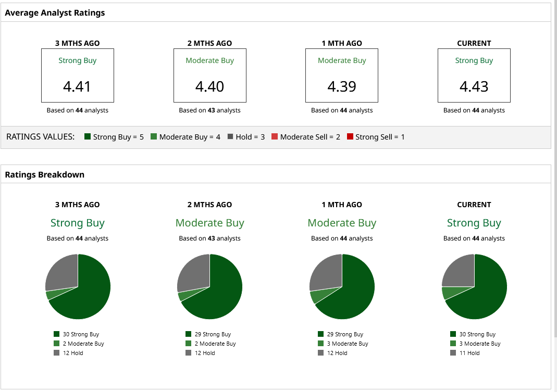557x392 pixels.
Task: Click the Strong Sell = 1 red swatch
Action: (x=350, y=136)
